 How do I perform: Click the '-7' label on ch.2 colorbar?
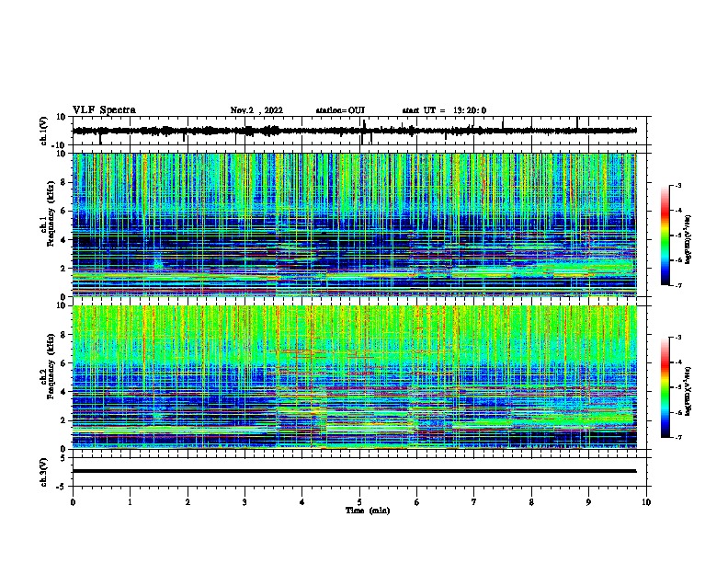click(677, 437)
